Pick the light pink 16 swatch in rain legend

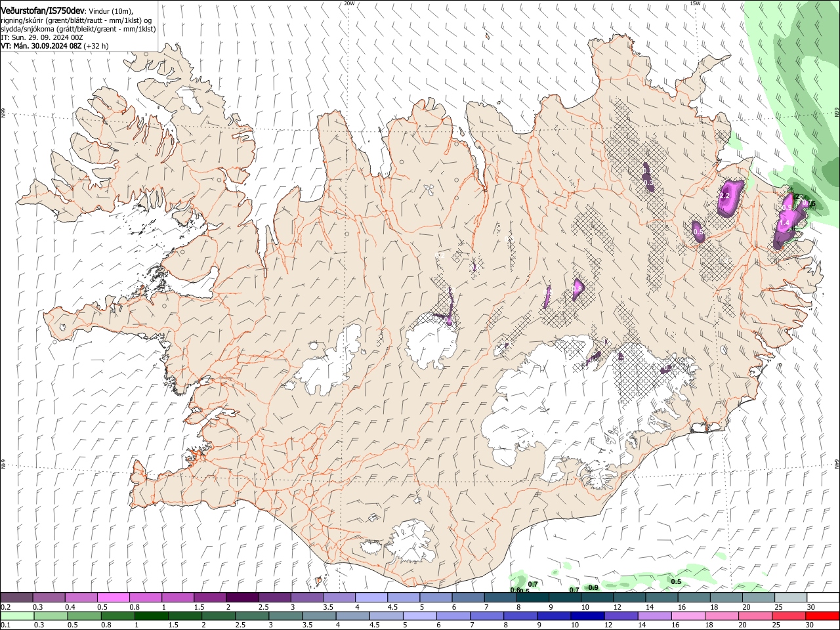coord(689,616)
